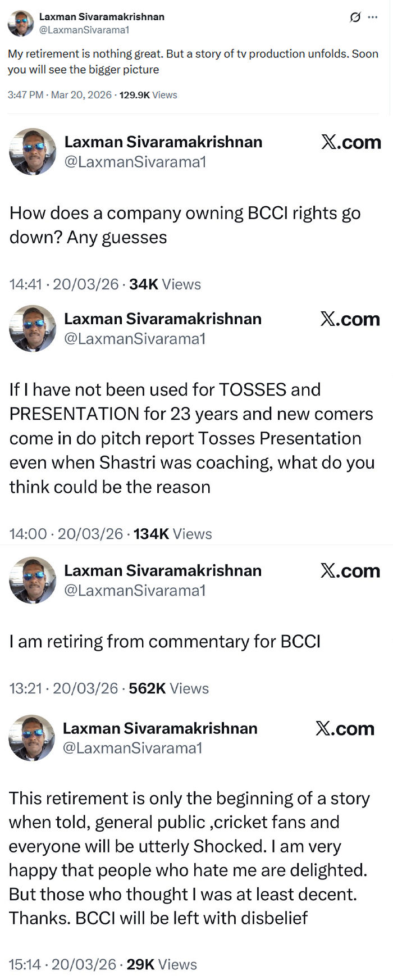Click the avatar on the "utterly Shocked" tweet
The height and width of the screenshot is (980, 393).
tap(32, 738)
